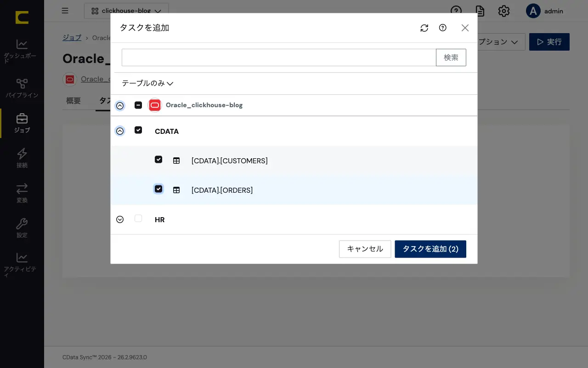Viewport: 588px width, 368px height.
Task: Select the [CDATA].[CUSTOMERS] row label
Action: coord(230,161)
